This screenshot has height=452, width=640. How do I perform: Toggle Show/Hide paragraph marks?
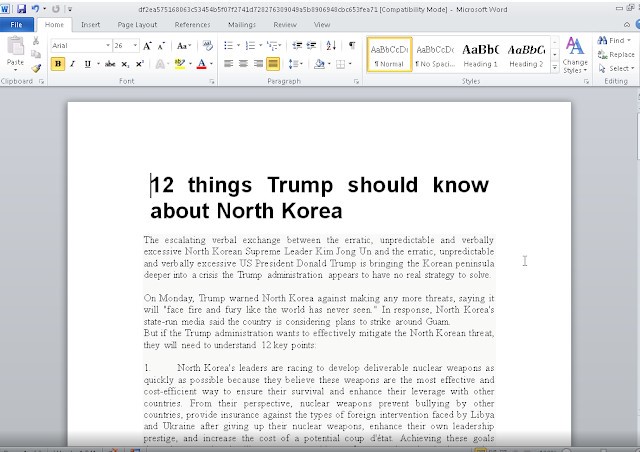[352, 46]
